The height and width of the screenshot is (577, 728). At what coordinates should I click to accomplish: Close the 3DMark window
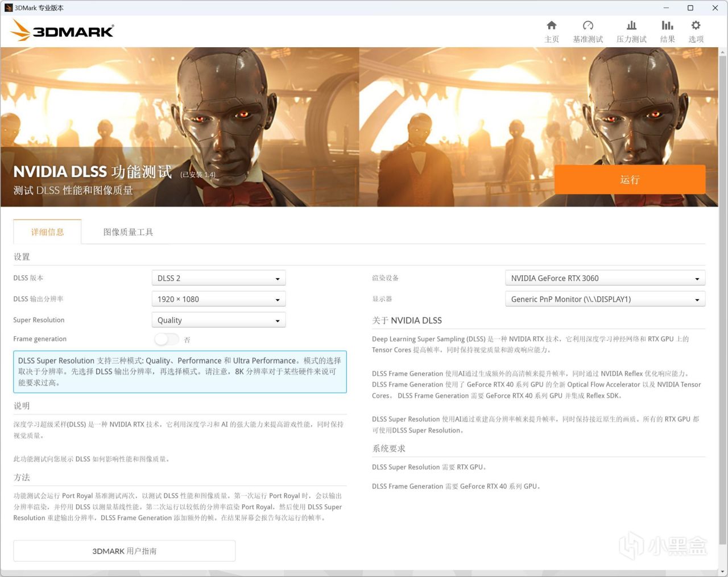[715, 8]
